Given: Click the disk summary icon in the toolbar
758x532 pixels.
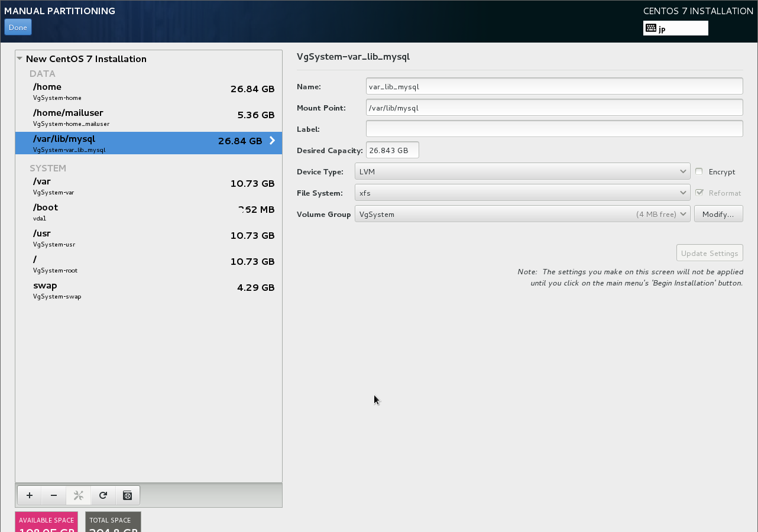Looking at the screenshot, I should [x=127, y=495].
